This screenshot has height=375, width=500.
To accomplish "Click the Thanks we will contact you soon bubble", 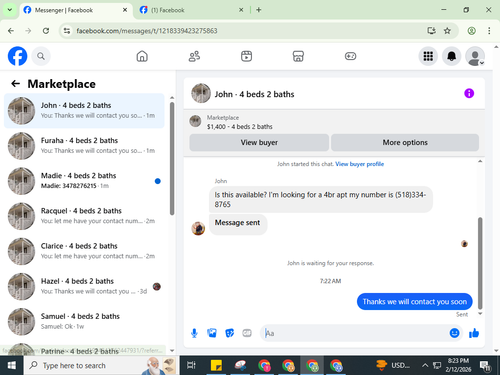I will tap(414, 302).
